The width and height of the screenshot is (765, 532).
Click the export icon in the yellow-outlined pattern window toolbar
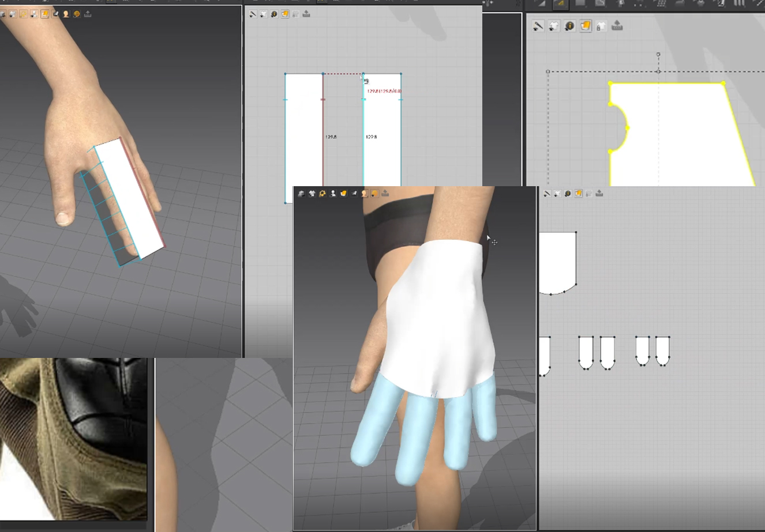[617, 26]
